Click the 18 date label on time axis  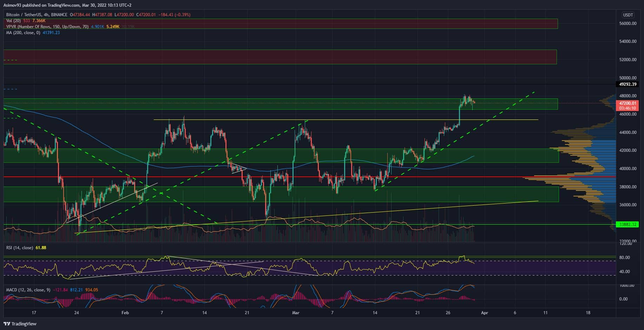[x=588, y=313]
